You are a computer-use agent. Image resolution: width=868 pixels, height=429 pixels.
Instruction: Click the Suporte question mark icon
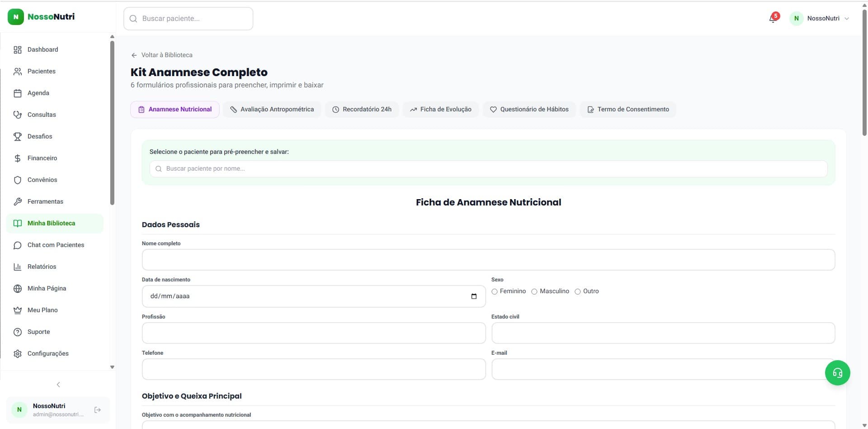pyautogui.click(x=18, y=332)
